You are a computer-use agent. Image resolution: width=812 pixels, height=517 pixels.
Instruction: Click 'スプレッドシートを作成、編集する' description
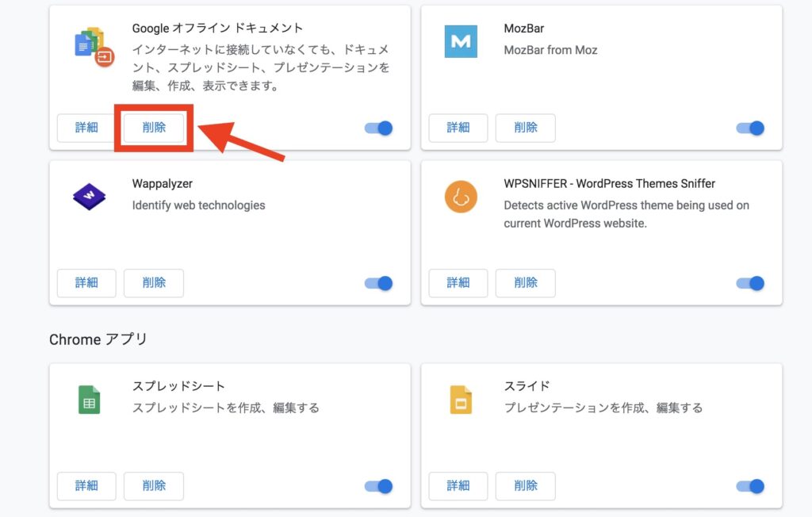point(226,408)
